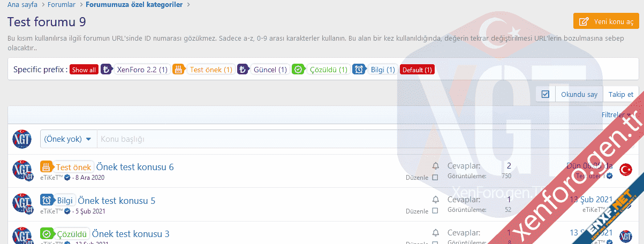Open the Turkish flag avatar of last poster

[625, 170]
